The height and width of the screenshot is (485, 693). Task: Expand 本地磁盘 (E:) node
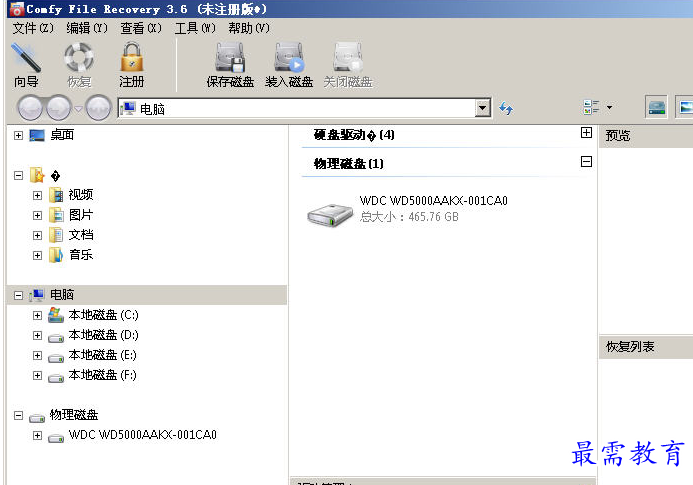[x=37, y=355]
